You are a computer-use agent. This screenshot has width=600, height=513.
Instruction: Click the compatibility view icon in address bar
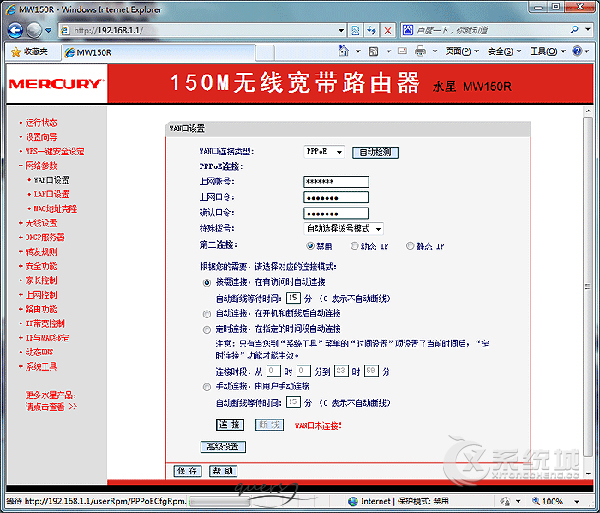(355, 30)
